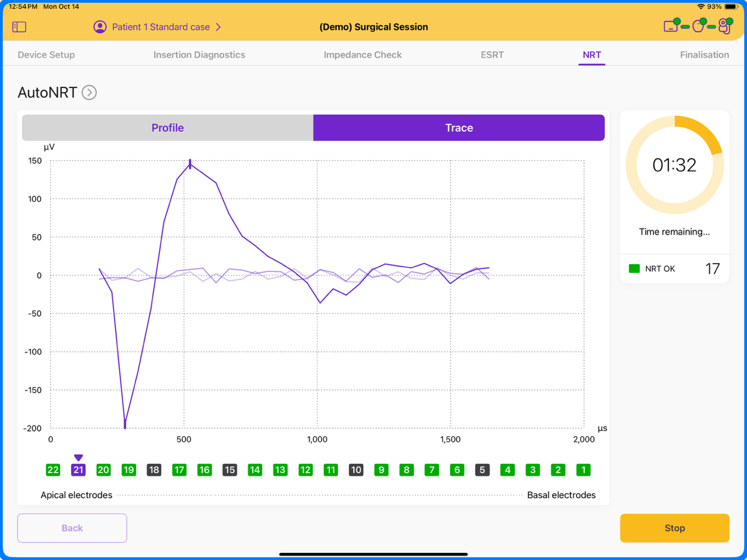Viewport: 747px width, 560px height.
Task: Switch graph to Trace view
Action: pos(459,128)
